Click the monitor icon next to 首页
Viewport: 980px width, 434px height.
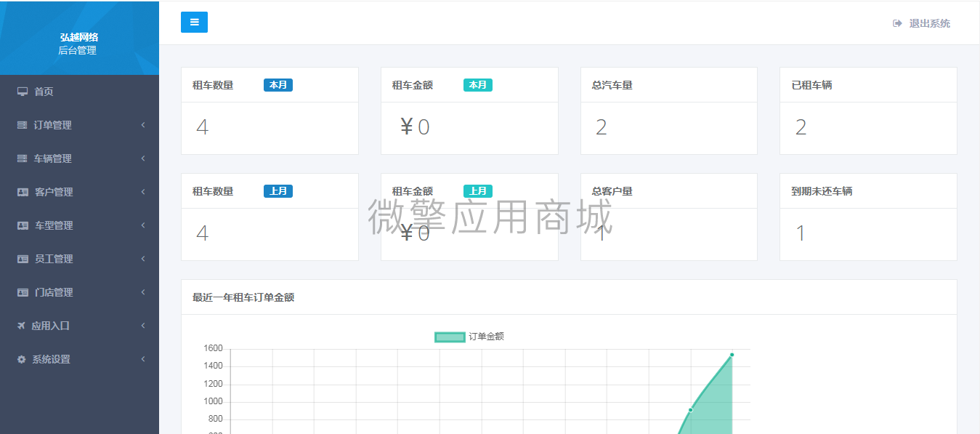(23, 92)
